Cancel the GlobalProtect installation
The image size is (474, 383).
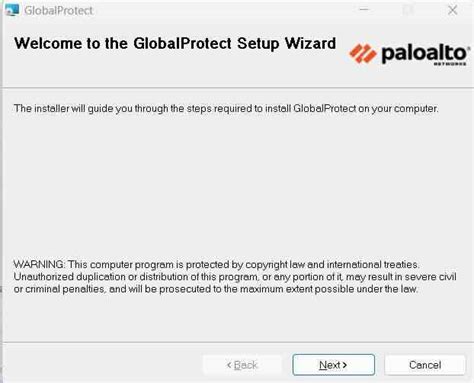coord(425,365)
